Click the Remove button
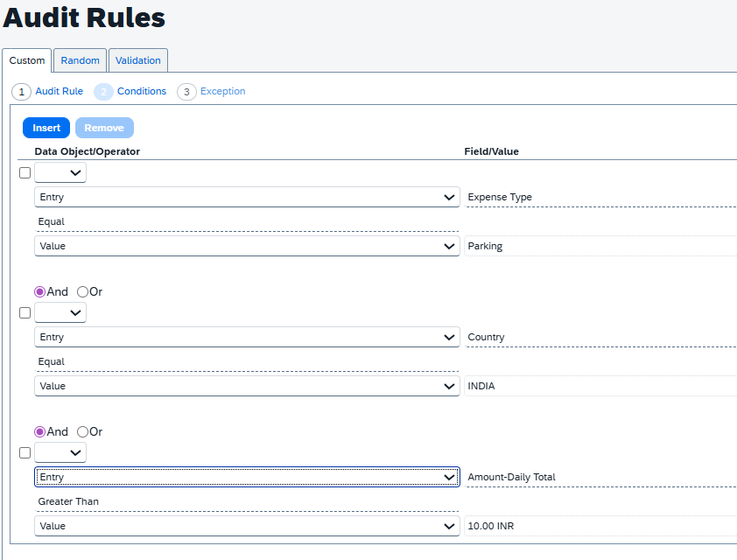The image size is (737, 560). [x=104, y=128]
